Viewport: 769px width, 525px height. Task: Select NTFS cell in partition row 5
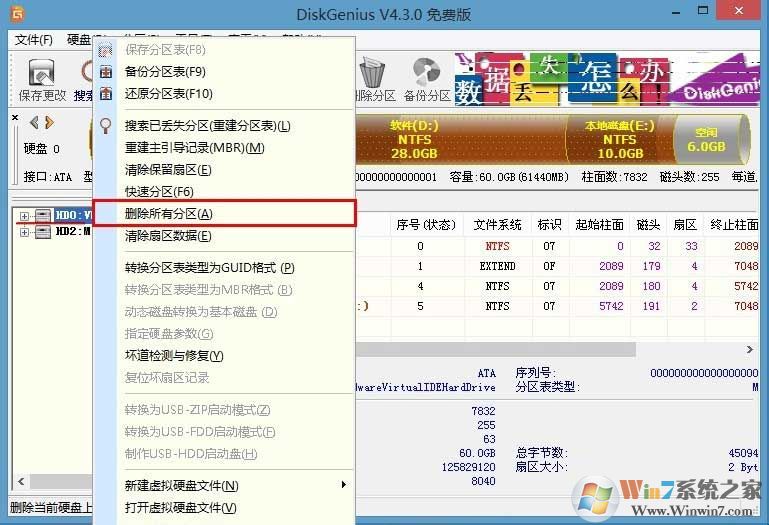point(497,306)
